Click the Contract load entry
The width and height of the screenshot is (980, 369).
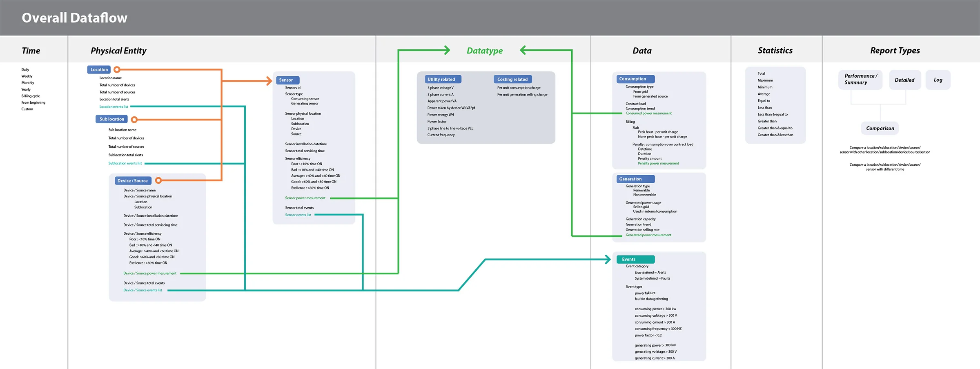click(x=636, y=104)
